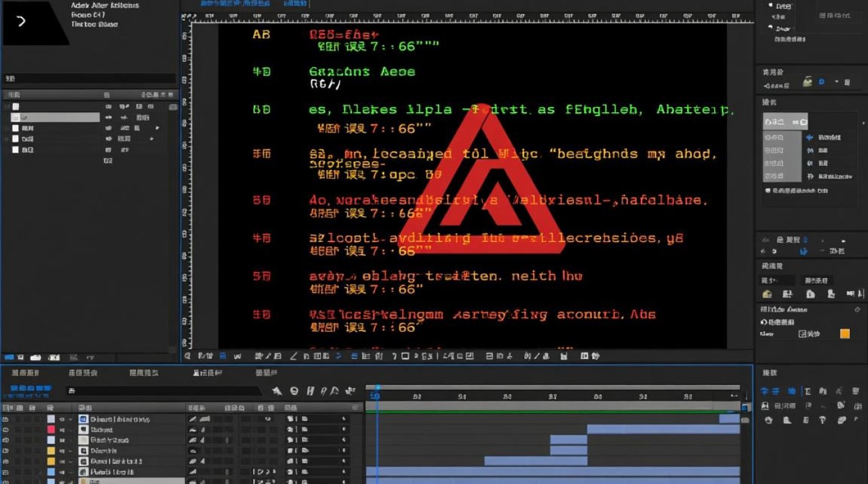The image size is (868, 484).
Task: Click the round icon right of timeline search
Action: tap(294, 390)
